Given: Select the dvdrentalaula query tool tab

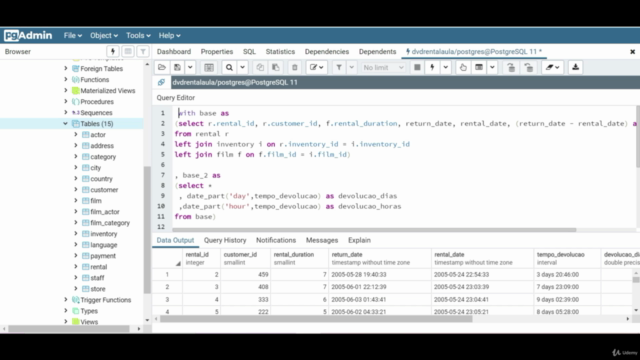Looking at the screenshot, I should click(x=474, y=52).
